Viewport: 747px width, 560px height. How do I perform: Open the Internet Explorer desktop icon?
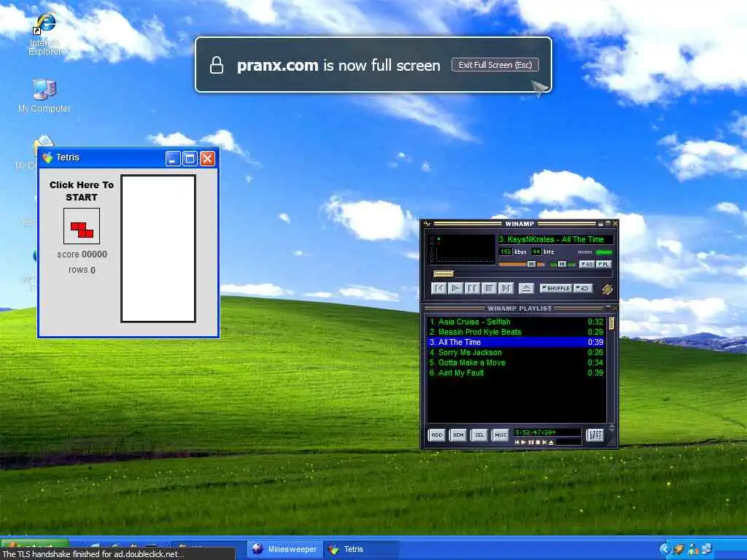tap(44, 34)
